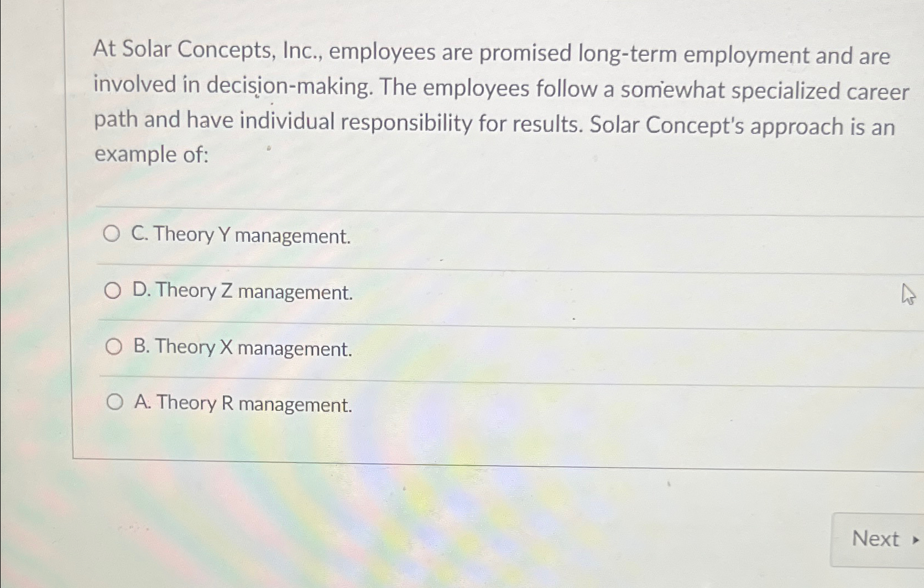
Task: Choose answer D. Theory Z management
Action: tap(244, 292)
